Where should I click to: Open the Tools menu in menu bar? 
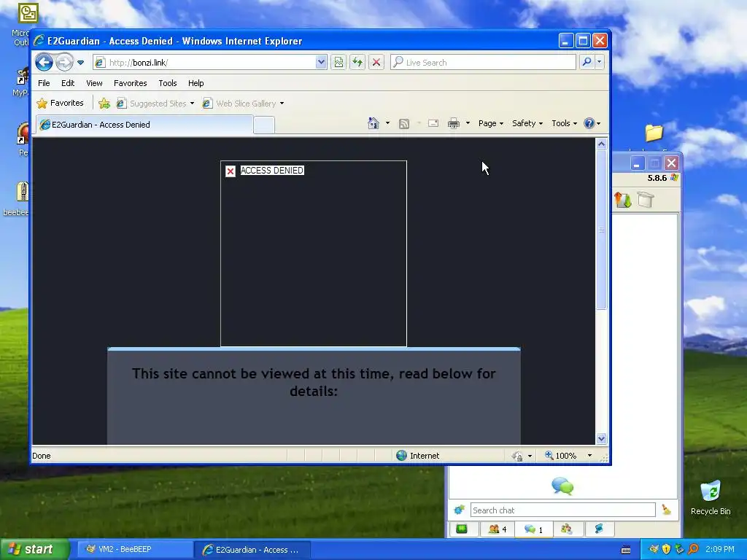coord(168,83)
